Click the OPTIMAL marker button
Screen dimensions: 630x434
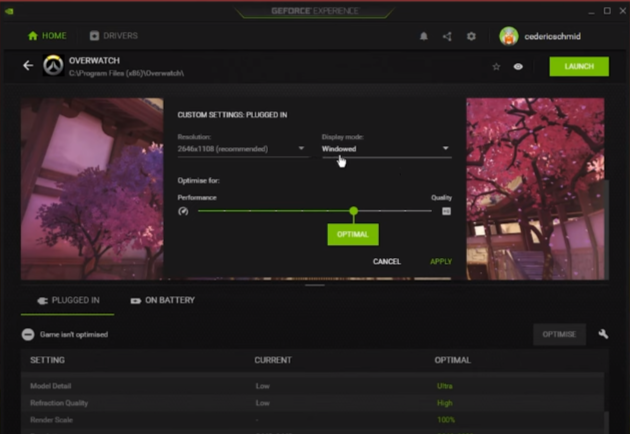coord(353,234)
